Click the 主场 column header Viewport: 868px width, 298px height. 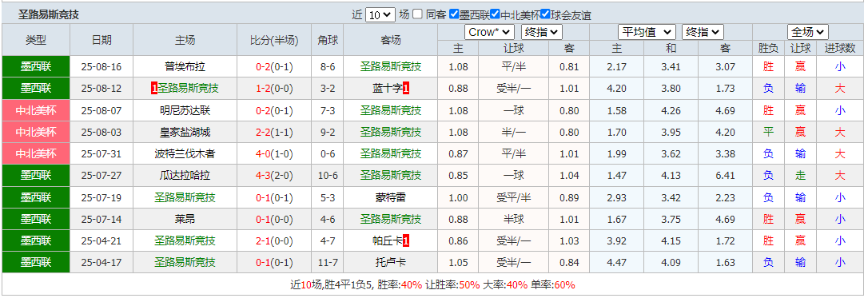(x=185, y=40)
